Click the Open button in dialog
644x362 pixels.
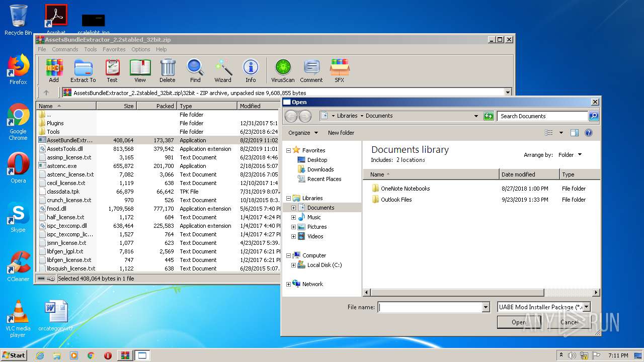[518, 322]
